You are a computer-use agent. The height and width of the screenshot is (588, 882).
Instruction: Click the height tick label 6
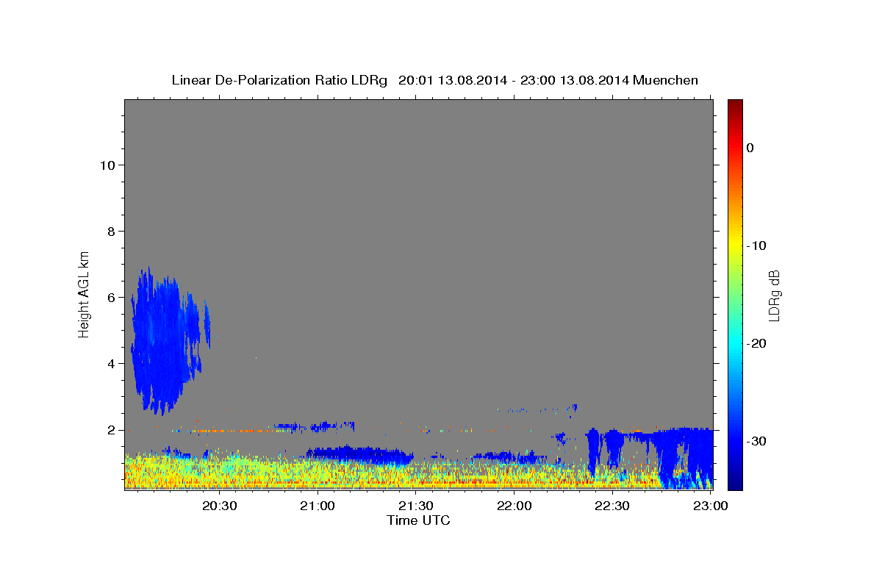110,298
